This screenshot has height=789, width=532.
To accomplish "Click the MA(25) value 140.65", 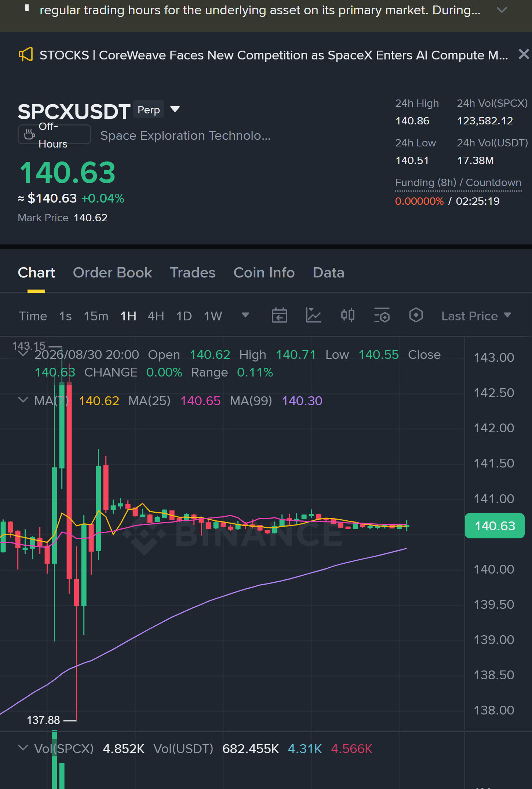I will pyautogui.click(x=201, y=401).
